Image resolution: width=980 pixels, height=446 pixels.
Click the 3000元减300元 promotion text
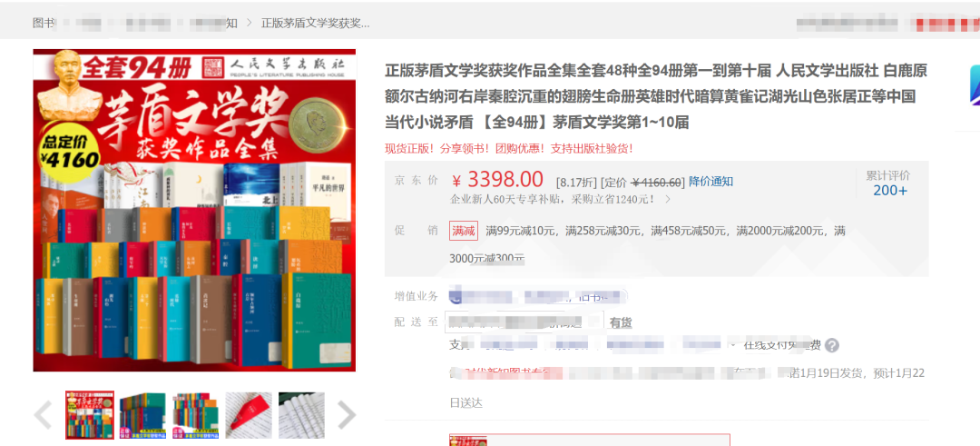click(487, 258)
